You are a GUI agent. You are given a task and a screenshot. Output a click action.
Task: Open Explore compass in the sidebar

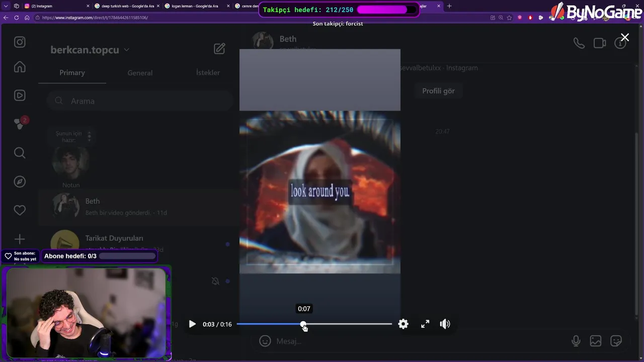pos(20,182)
